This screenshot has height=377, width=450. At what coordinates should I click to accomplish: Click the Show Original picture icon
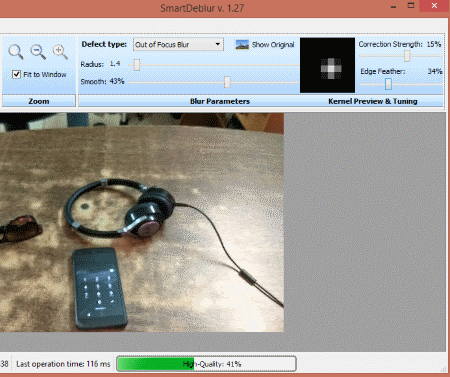(x=242, y=44)
